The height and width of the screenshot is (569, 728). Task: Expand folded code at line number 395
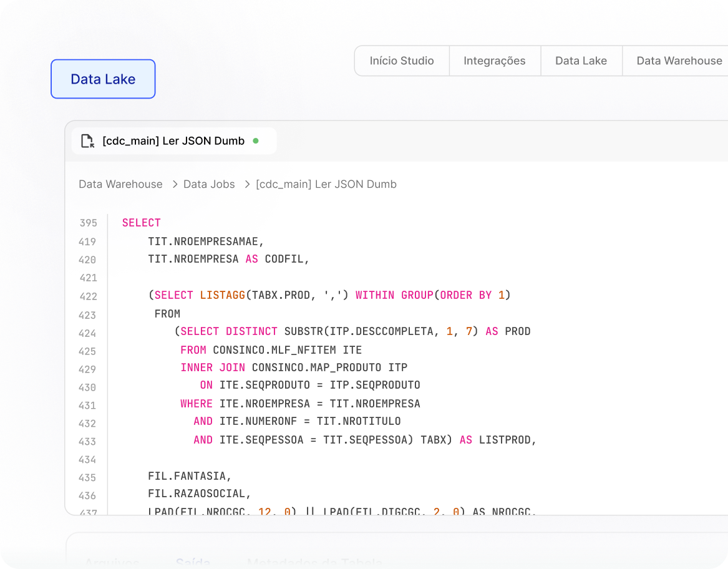pyautogui.click(x=88, y=223)
